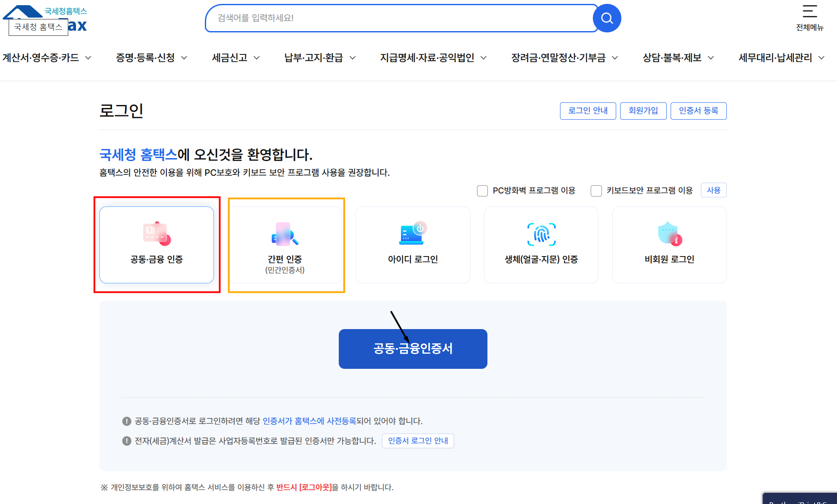Expand 계산서·영수증·카드 menu chevron

click(88, 58)
